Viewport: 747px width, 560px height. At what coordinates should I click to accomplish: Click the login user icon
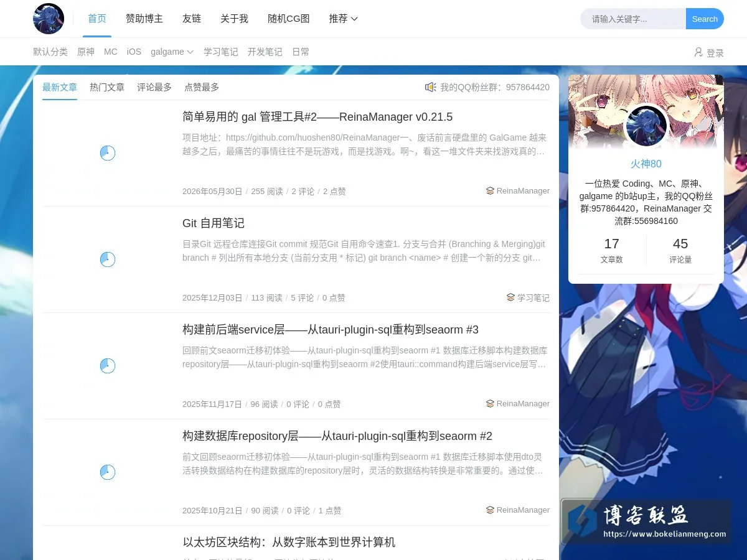click(x=698, y=52)
